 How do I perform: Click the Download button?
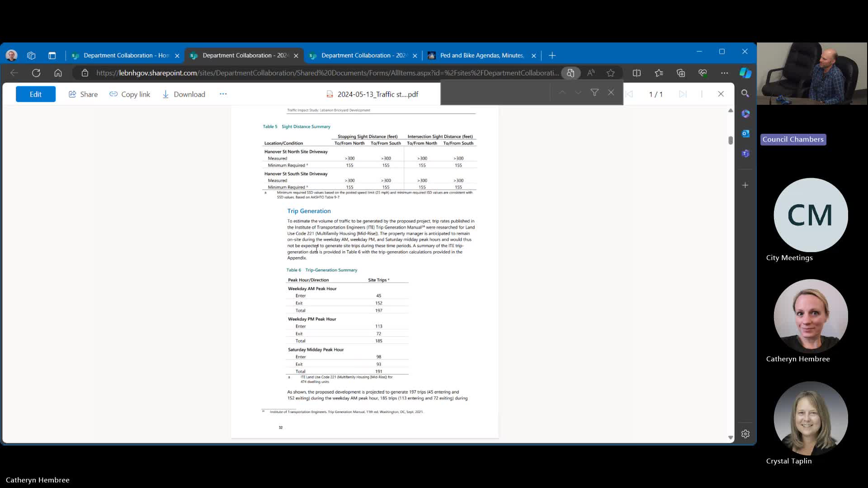coord(184,94)
